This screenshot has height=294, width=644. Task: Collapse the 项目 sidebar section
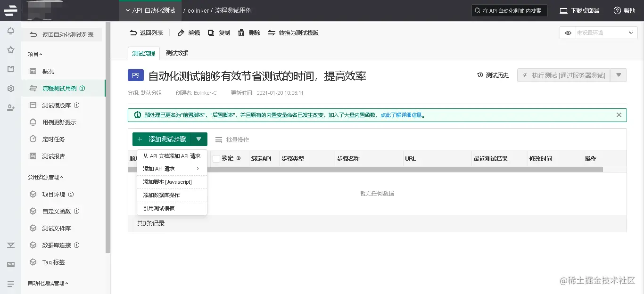[35, 54]
